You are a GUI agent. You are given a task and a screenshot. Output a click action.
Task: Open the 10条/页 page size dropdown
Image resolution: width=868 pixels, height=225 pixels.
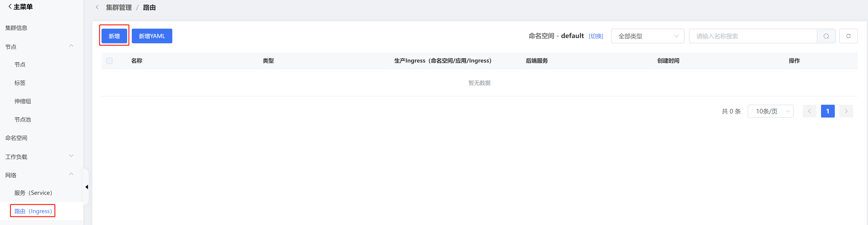770,111
